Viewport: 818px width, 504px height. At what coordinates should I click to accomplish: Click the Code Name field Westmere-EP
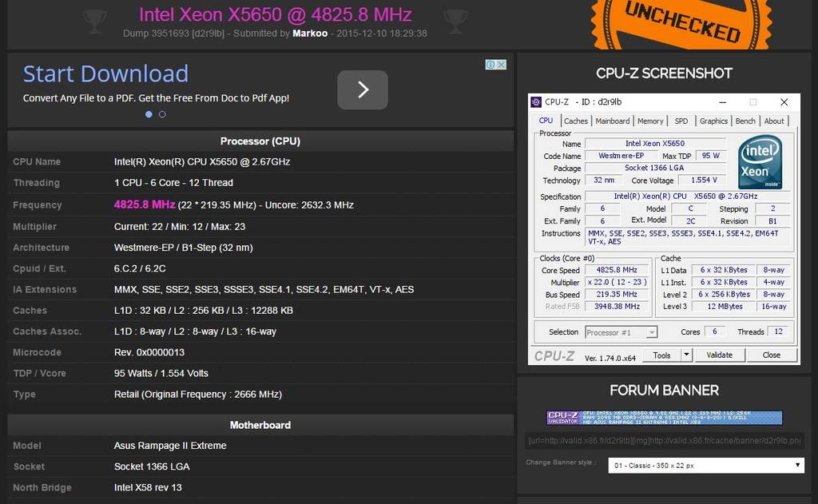621,156
